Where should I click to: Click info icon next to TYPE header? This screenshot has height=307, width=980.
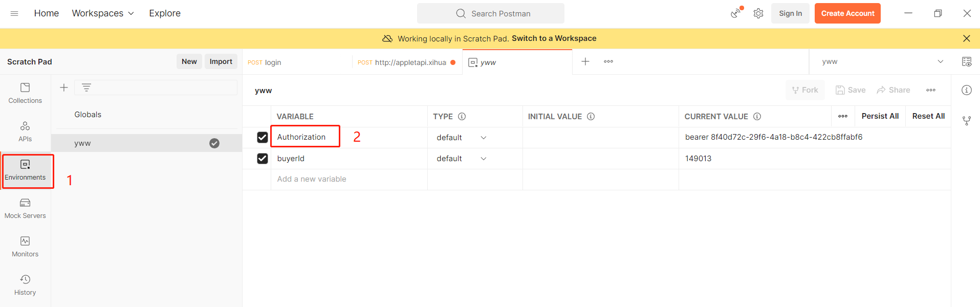(x=462, y=116)
